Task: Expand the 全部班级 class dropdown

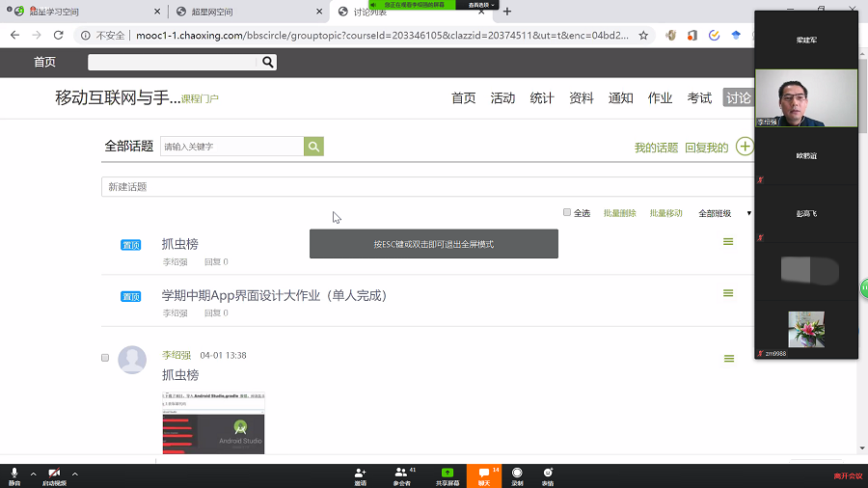Action: pyautogui.click(x=723, y=213)
